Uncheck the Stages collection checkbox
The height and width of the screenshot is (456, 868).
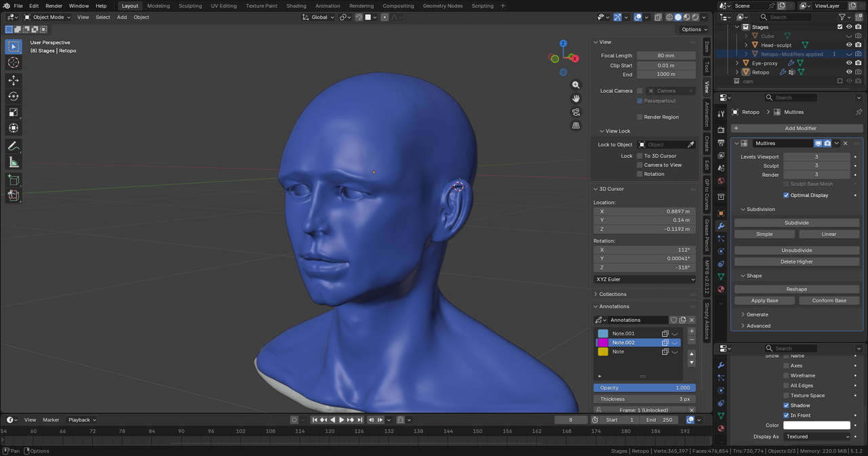click(x=840, y=27)
